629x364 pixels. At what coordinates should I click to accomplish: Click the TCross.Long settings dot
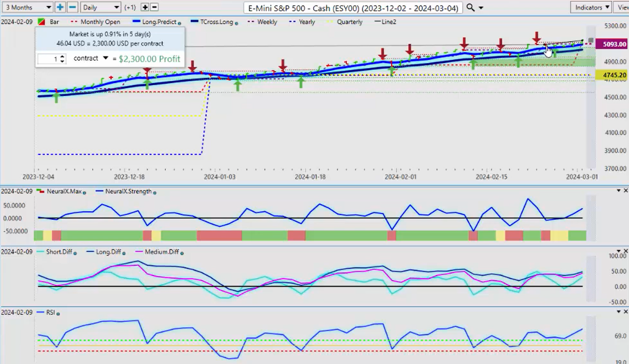236,23
